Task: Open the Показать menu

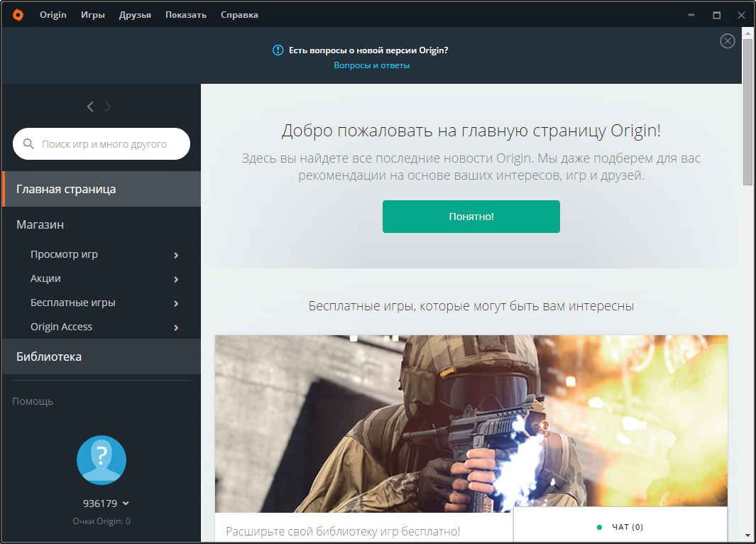Action: point(185,15)
